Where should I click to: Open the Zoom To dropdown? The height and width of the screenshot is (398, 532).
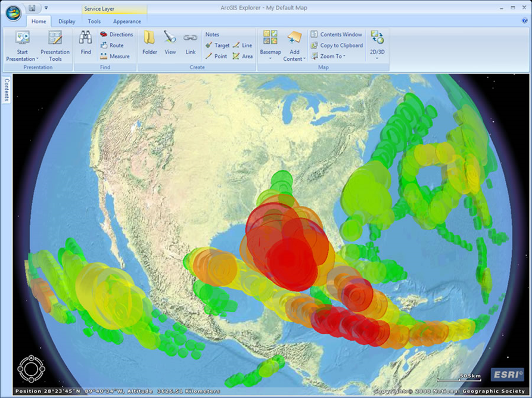(328, 57)
